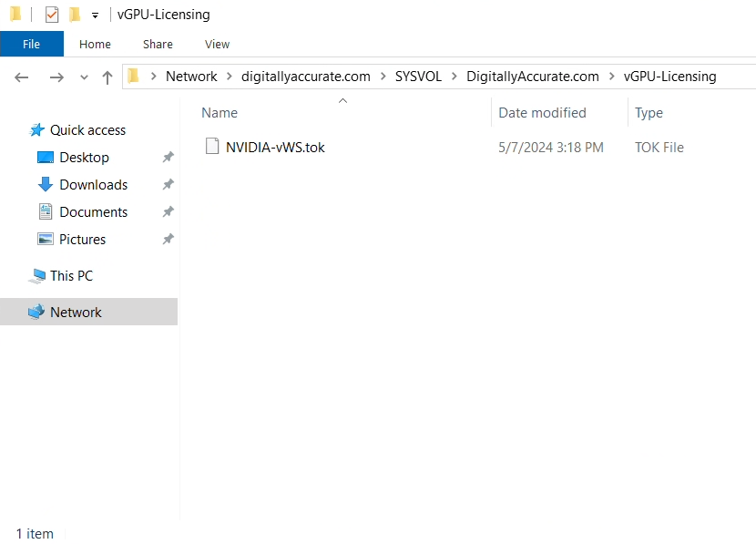Click the New Folder icon in quick toolbar
The image size is (756, 544).
click(x=75, y=15)
